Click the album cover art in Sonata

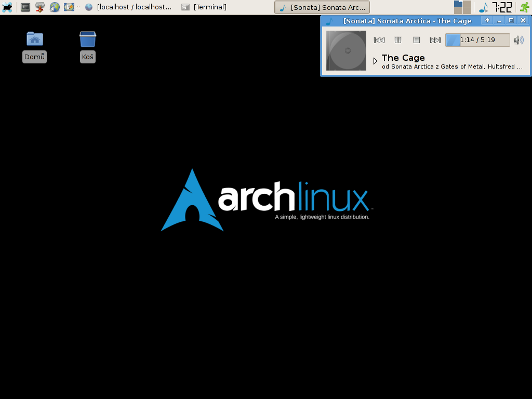(346, 50)
